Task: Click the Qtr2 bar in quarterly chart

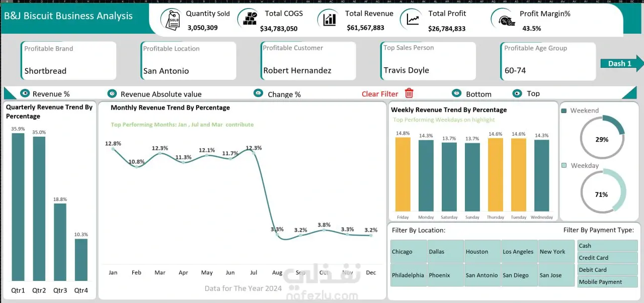Action: (x=39, y=209)
